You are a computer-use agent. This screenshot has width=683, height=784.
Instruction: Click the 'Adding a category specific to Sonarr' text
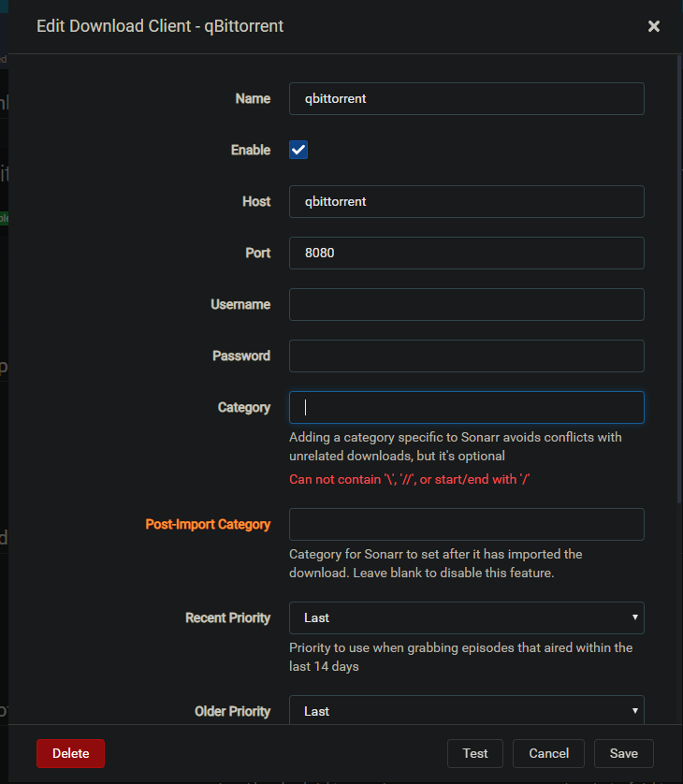click(455, 446)
